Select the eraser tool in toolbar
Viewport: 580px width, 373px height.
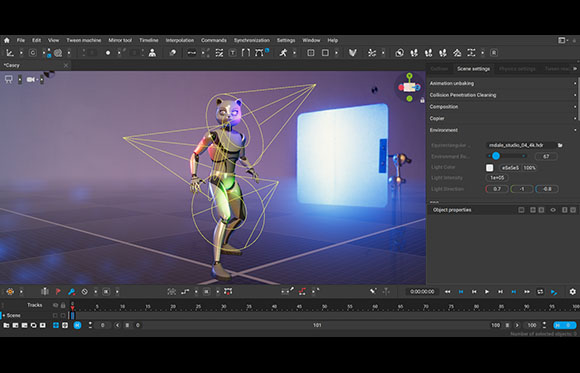tap(172, 53)
